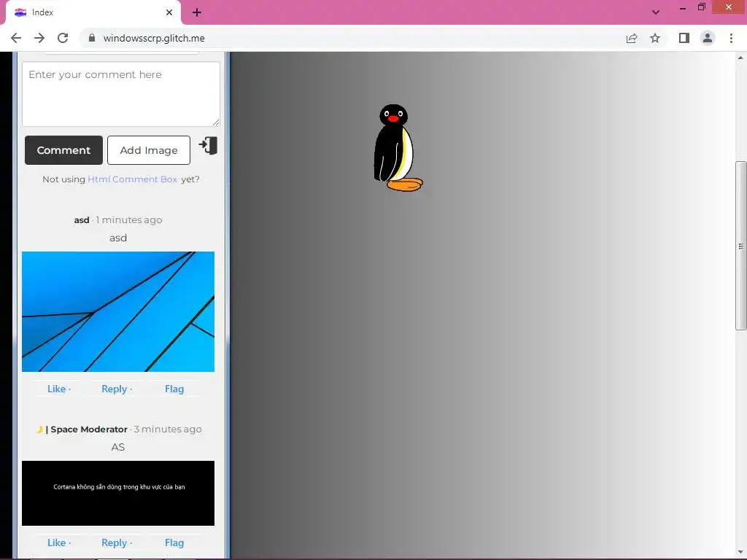The width and height of the screenshot is (747, 560).
Task: Reply to the Space Moderator comment
Action: pyautogui.click(x=115, y=542)
